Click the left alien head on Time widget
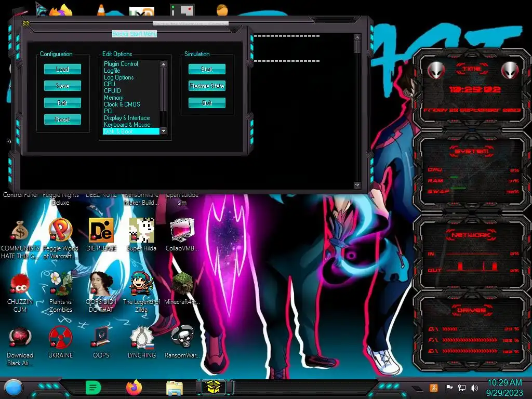 point(436,71)
